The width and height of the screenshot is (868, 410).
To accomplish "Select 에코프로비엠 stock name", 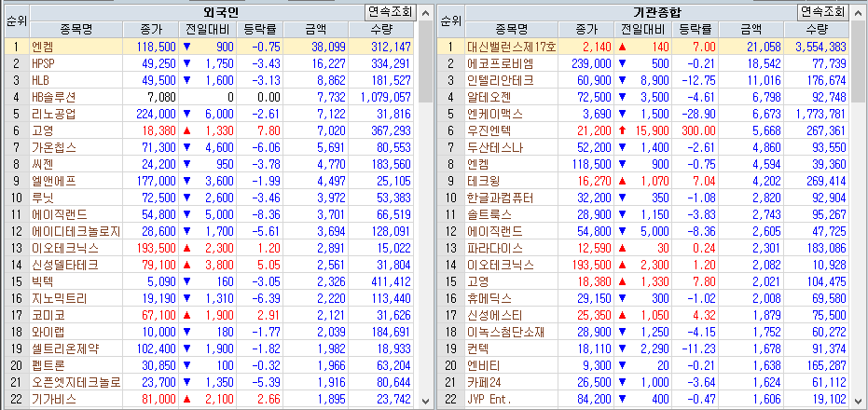I will click(500, 63).
